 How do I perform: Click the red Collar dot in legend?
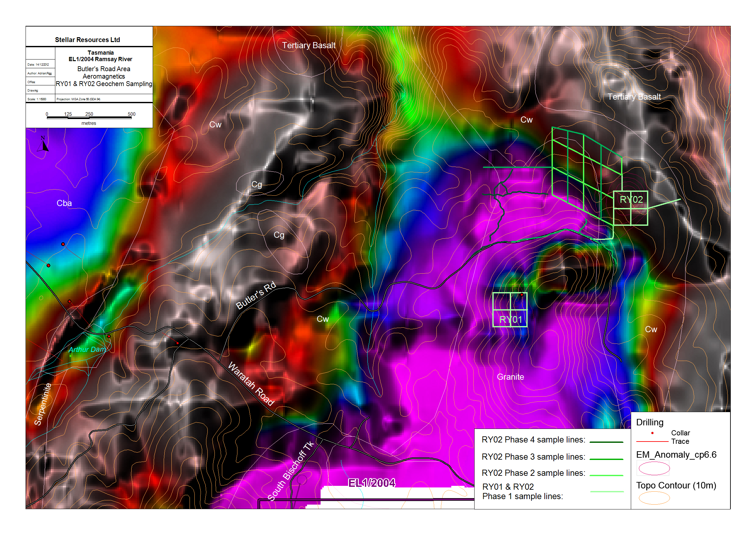pos(652,433)
